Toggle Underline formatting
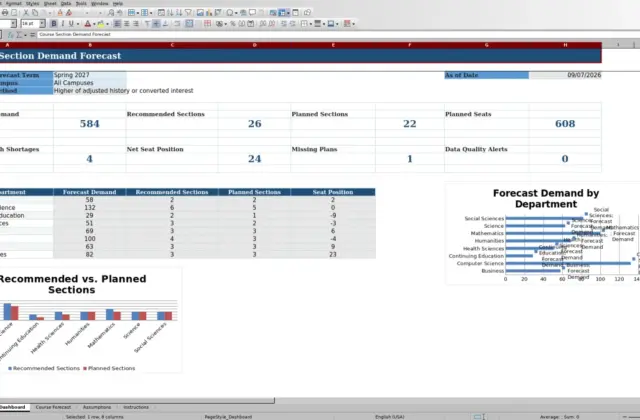The width and height of the screenshot is (640, 420). tap(71, 24)
